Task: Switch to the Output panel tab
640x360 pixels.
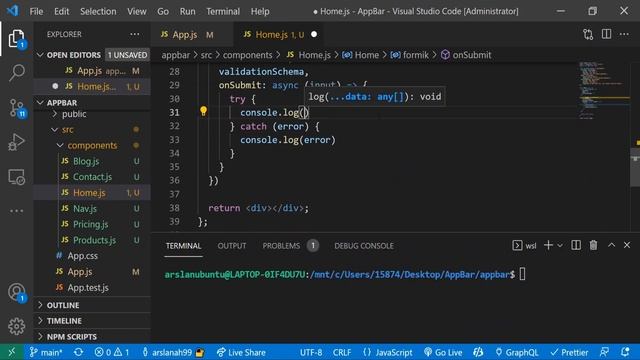Action: [x=232, y=246]
